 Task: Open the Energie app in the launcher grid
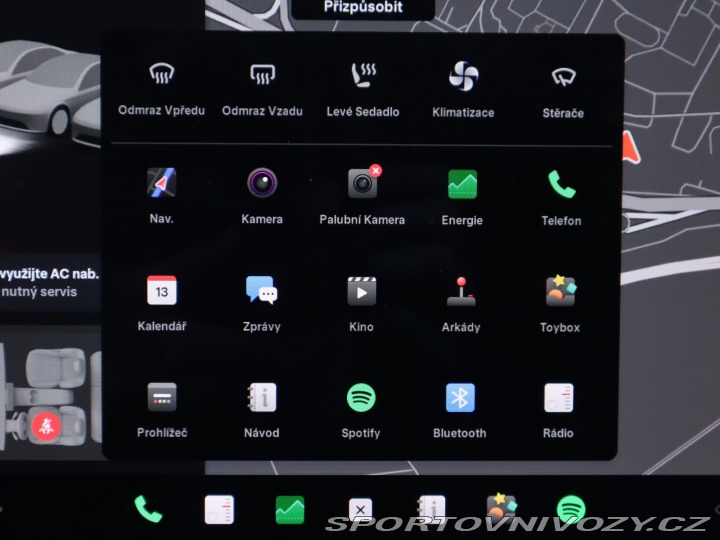pos(462,184)
